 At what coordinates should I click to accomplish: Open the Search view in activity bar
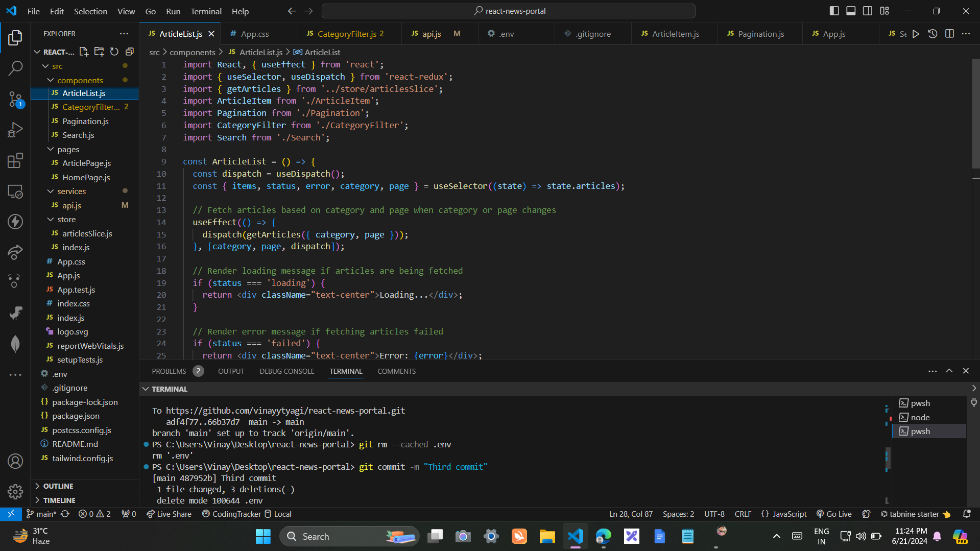[15, 68]
